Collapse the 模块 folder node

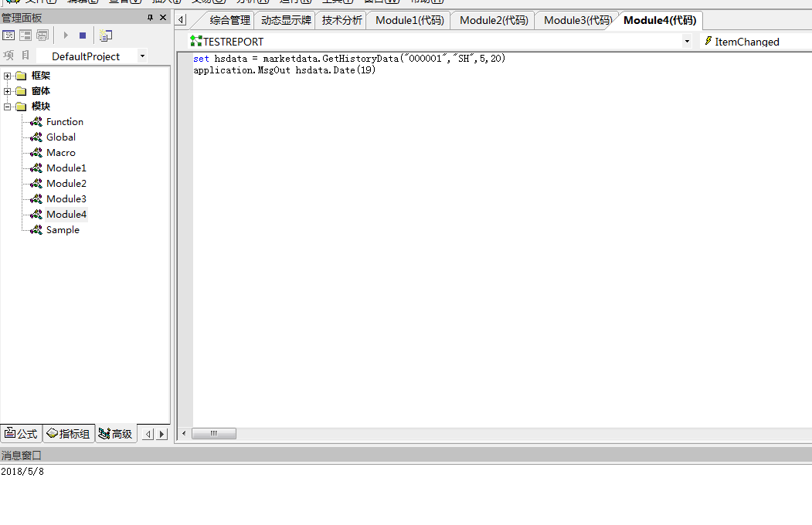click(7, 107)
